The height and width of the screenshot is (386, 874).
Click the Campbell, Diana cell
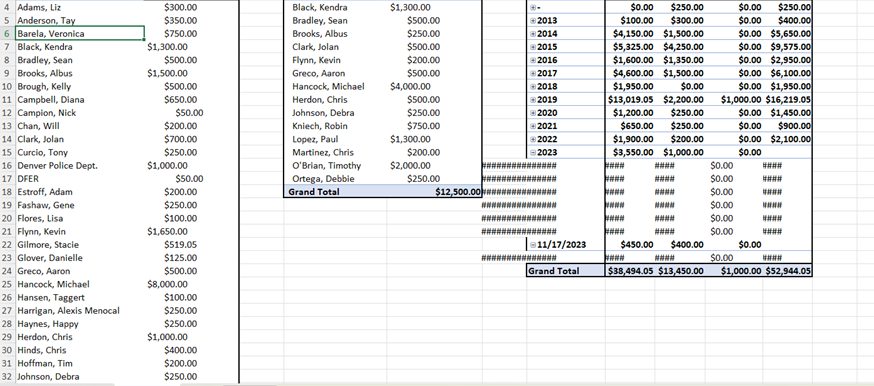pyautogui.click(x=80, y=100)
